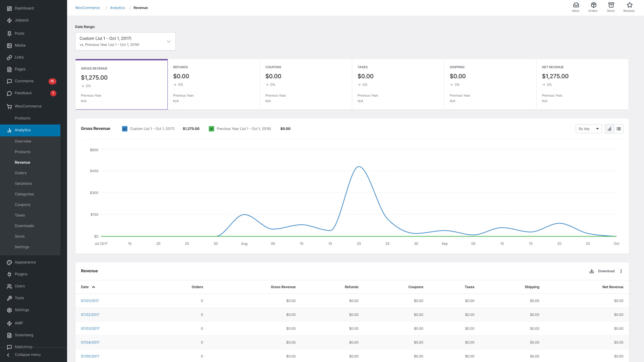Viewport: 644px width, 362px height.
Task: Select the Gross Revenue summary card
Action: 121,85
